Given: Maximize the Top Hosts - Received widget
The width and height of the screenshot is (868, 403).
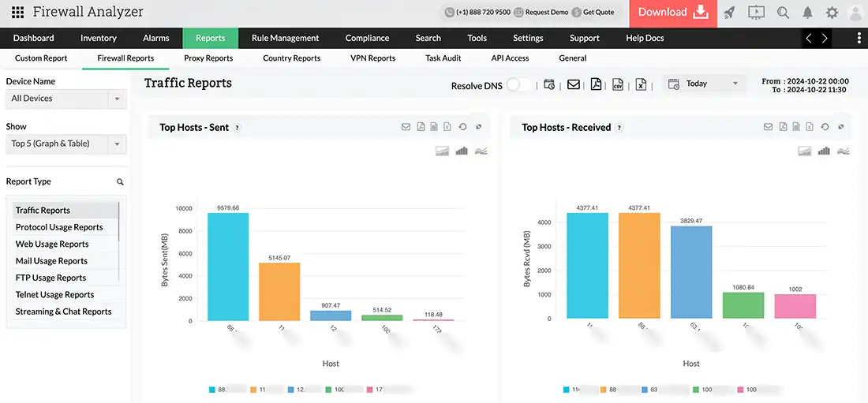Looking at the screenshot, I should tap(841, 127).
